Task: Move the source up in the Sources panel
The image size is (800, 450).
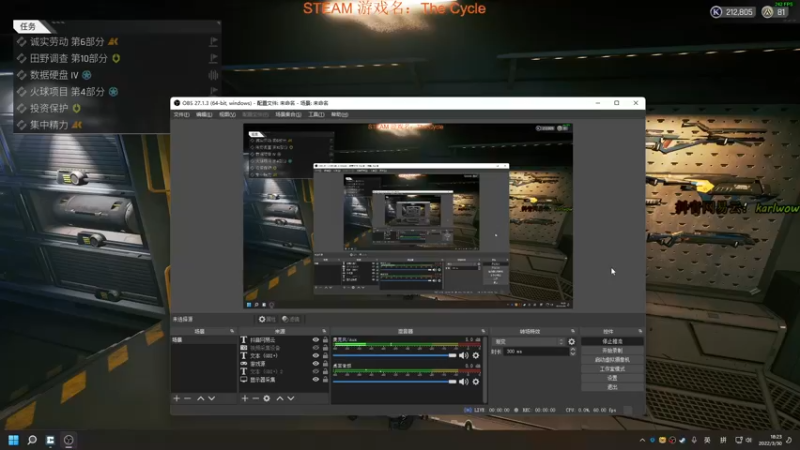Action: [280, 398]
